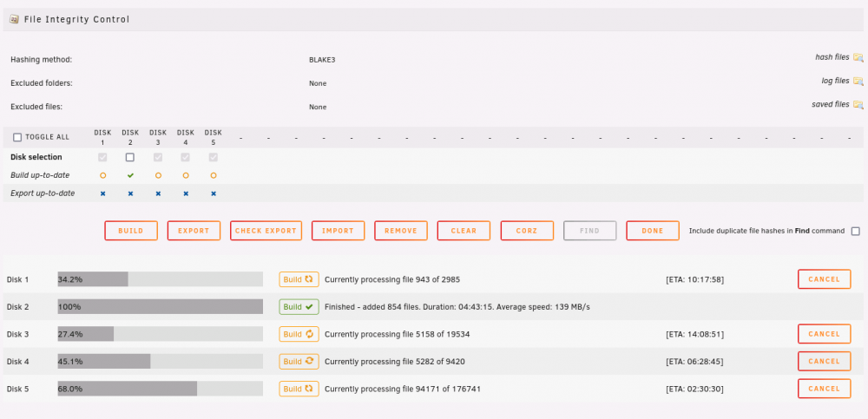Click the export X mark under Disk 4
Image resolution: width=868 pixels, height=419 pixels.
pos(186,193)
